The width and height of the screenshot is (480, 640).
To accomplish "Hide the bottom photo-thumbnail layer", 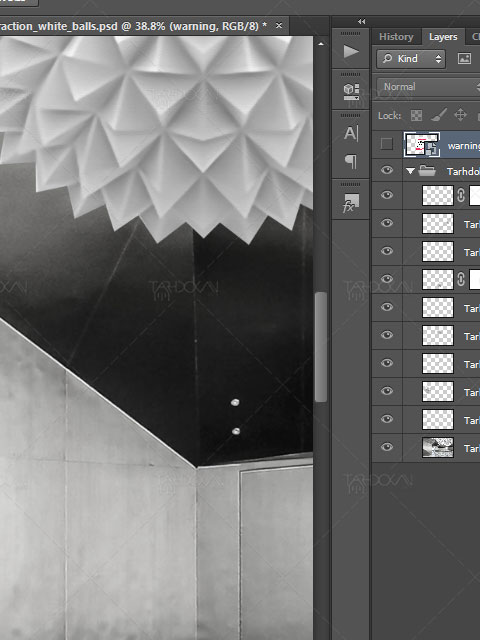I will click(387, 447).
